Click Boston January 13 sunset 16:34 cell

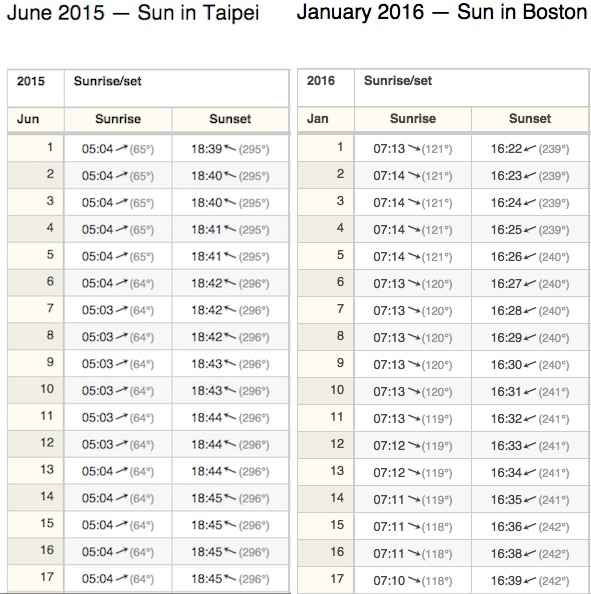(530, 473)
